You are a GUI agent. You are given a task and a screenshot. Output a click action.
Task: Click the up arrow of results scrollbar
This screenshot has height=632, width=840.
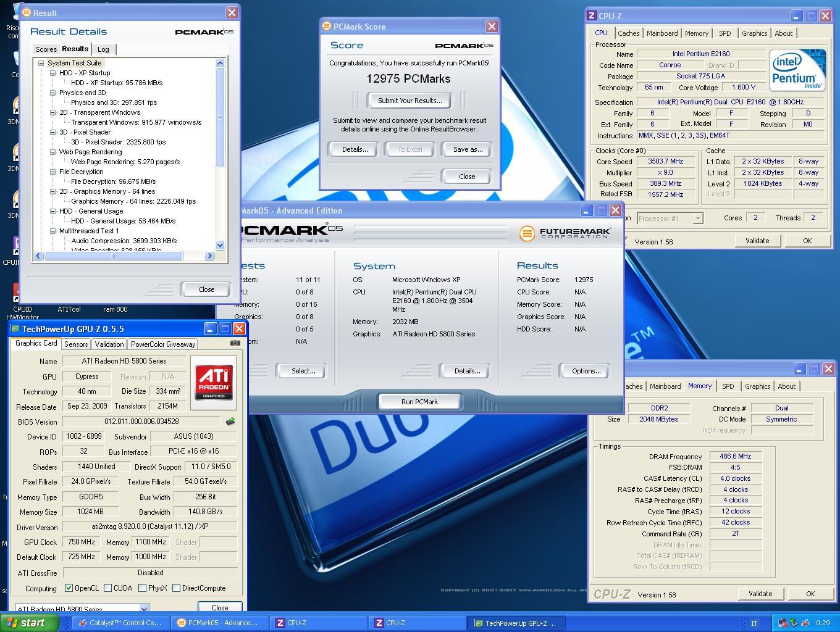coord(220,63)
